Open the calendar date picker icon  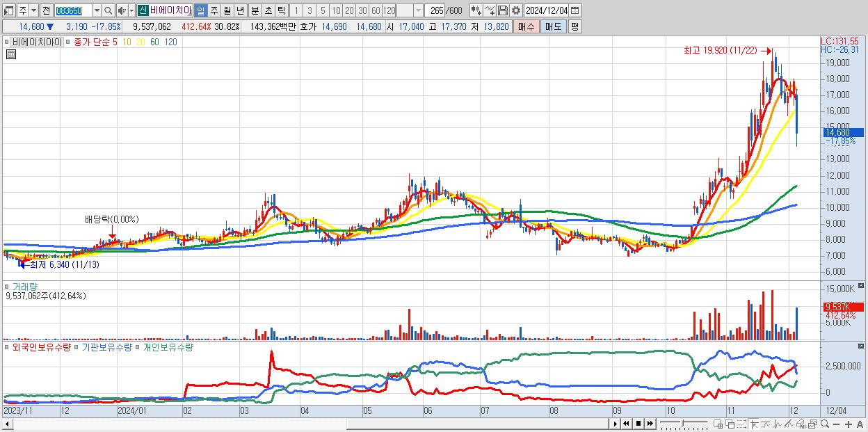575,10
